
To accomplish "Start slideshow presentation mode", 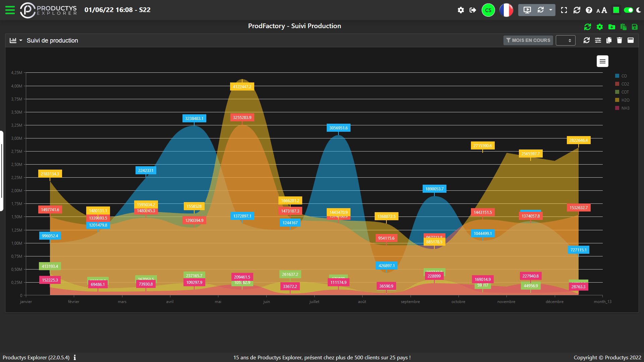I will [527, 10].
